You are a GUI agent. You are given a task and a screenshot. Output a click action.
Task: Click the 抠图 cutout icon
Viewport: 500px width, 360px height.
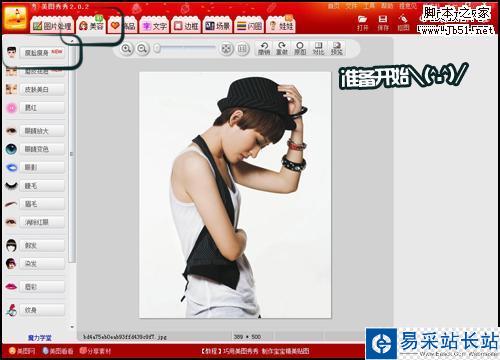point(403,23)
